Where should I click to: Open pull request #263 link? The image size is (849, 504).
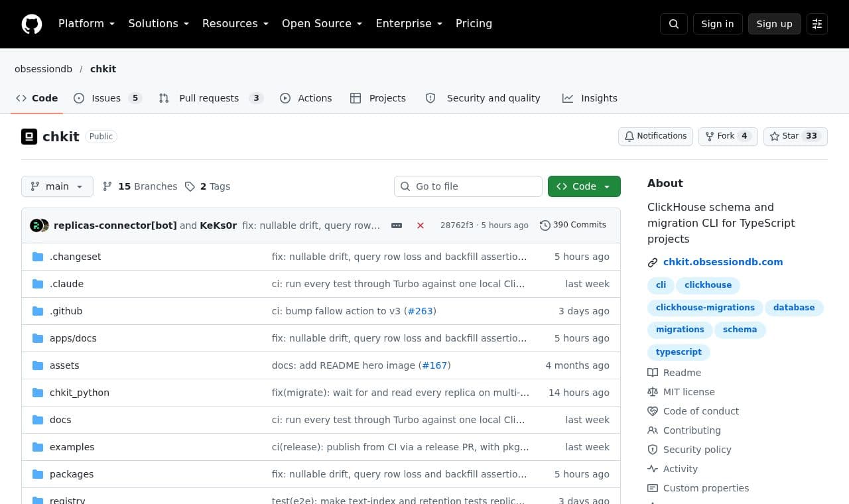[420, 311]
